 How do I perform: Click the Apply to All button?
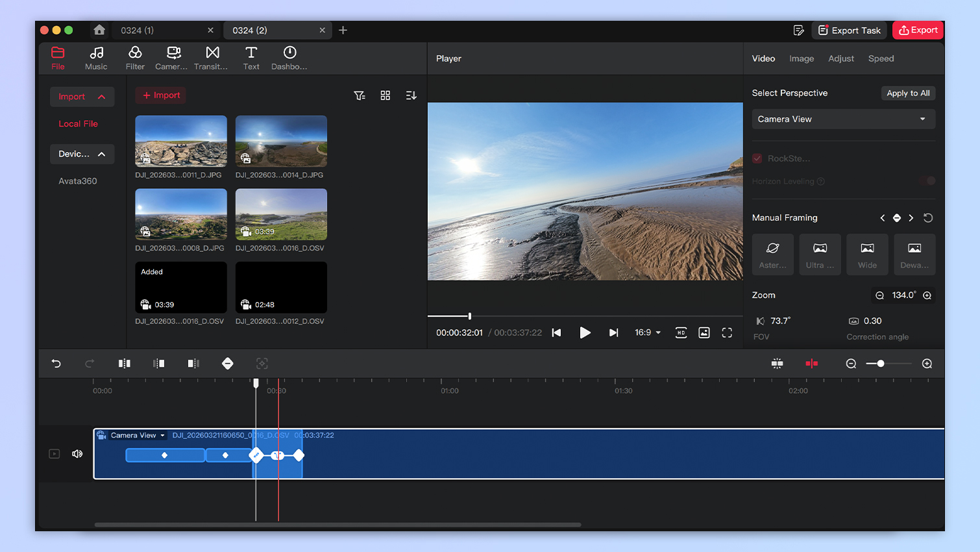click(908, 93)
